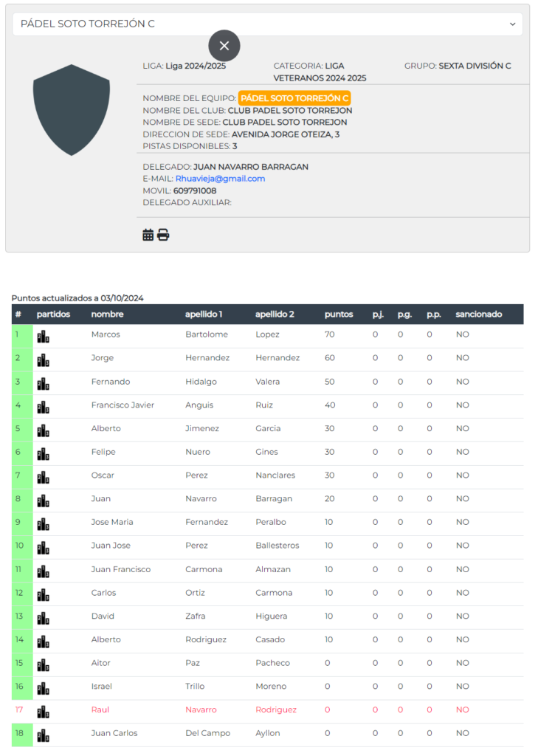Screen dimensions: 538x756
Task: Sort by the puntos column header
Action: click(x=339, y=315)
